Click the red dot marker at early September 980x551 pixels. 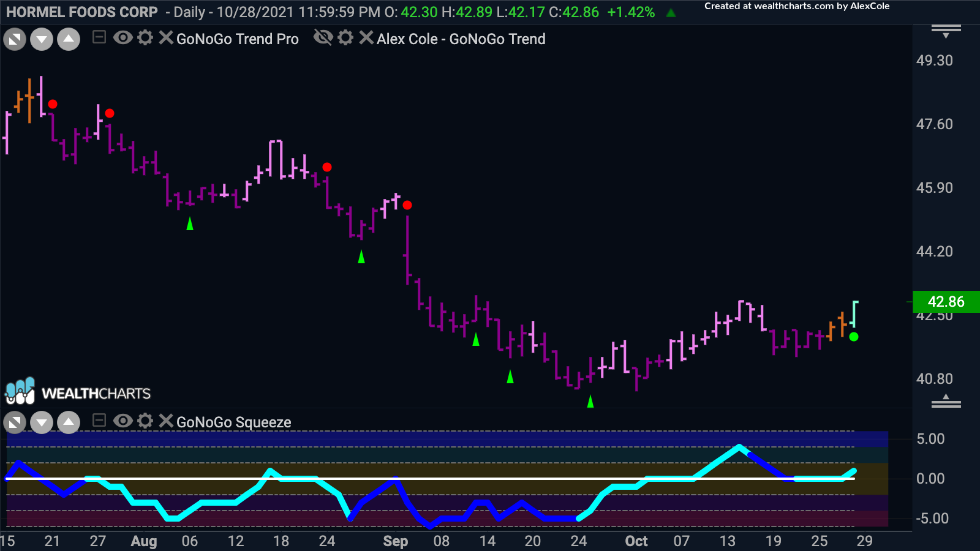click(x=407, y=205)
